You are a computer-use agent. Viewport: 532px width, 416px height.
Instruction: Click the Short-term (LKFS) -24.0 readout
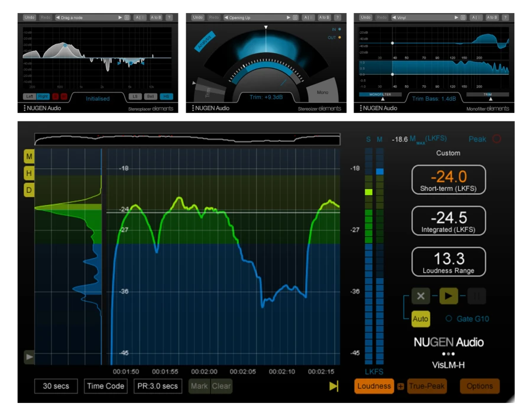click(x=449, y=180)
